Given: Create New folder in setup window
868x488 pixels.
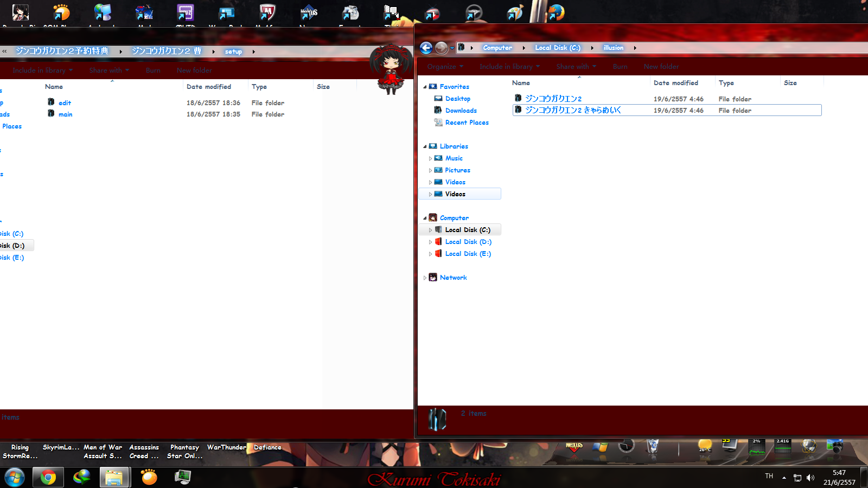Looking at the screenshot, I should point(194,70).
